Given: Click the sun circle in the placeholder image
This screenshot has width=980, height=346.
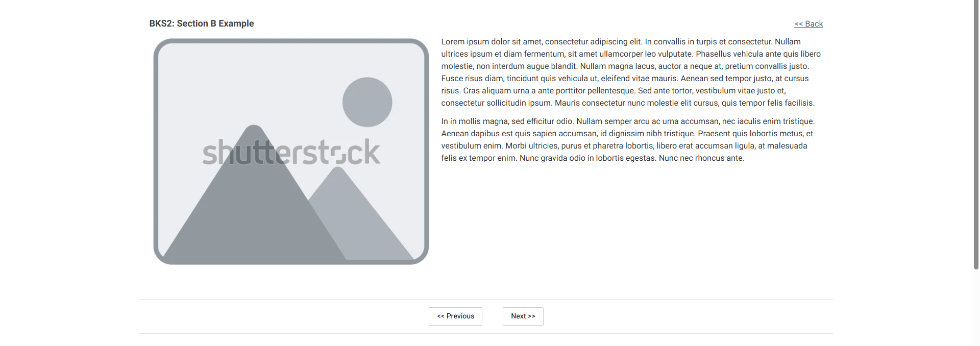Looking at the screenshot, I should tap(367, 102).
